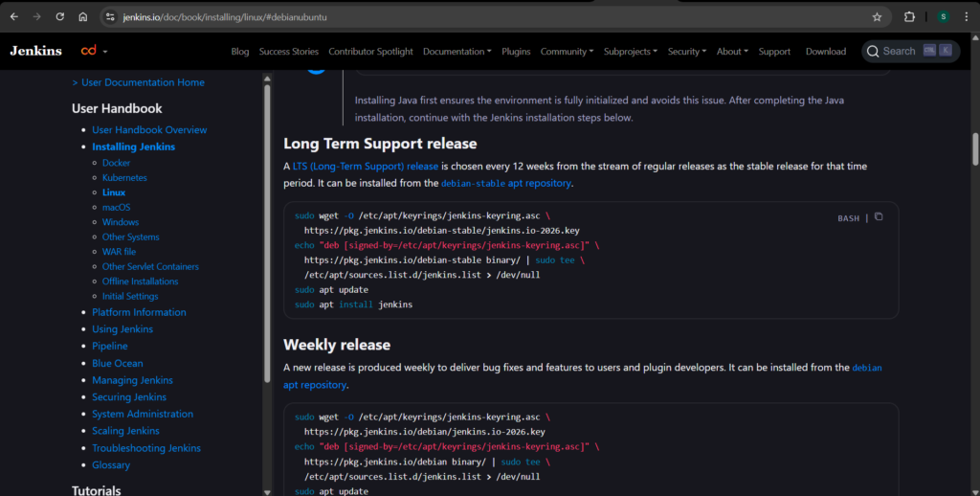980x496 pixels.
Task: Expand the Documentation dropdown menu
Action: pos(457,52)
